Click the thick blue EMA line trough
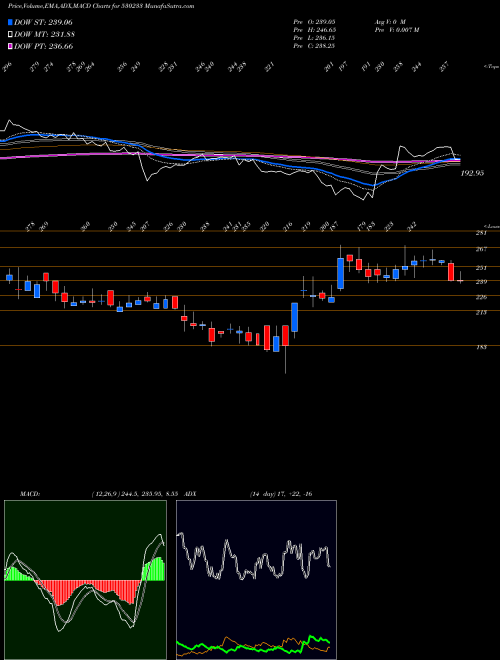Screen dimensions: 500x660 click(373, 184)
